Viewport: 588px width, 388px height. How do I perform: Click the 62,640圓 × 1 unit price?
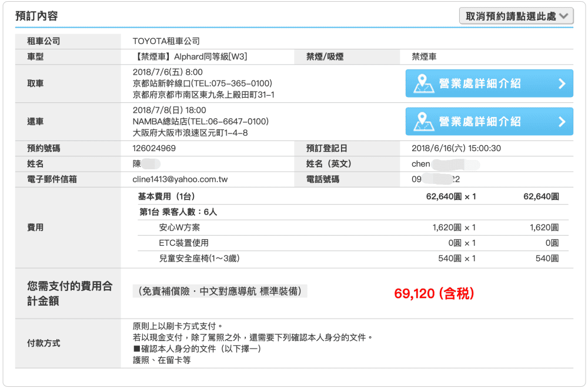click(x=451, y=196)
